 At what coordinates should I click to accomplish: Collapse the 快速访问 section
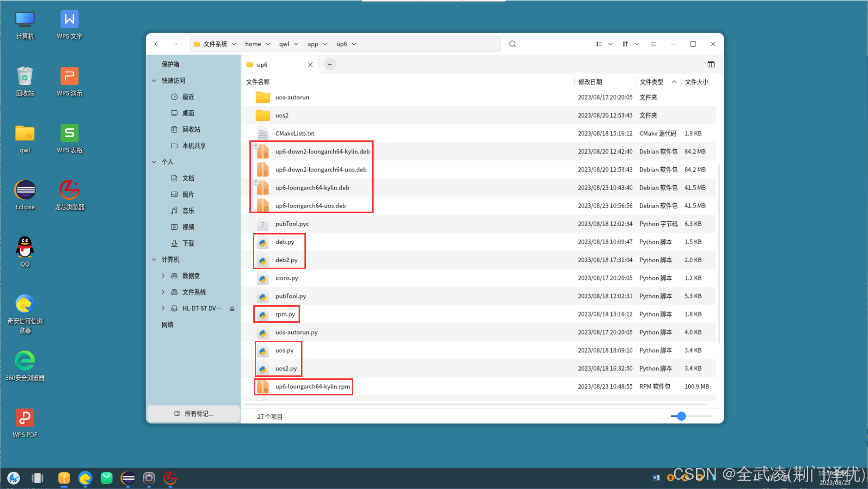(154, 81)
